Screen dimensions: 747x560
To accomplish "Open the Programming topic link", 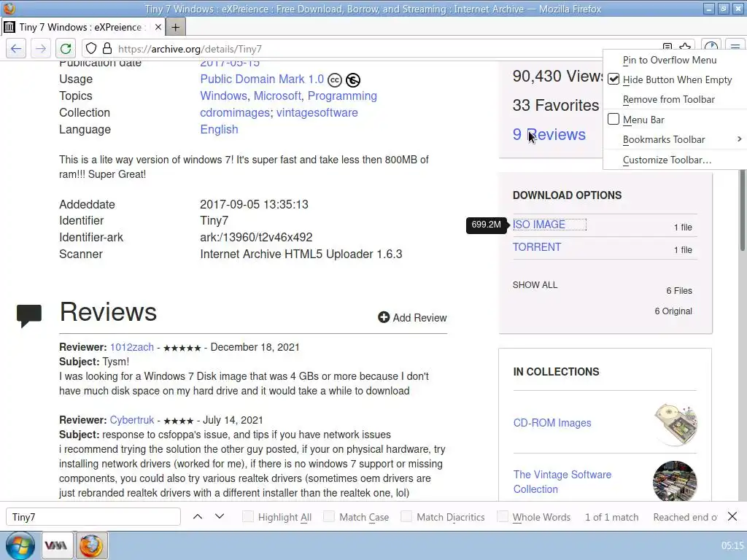I will coord(342,96).
